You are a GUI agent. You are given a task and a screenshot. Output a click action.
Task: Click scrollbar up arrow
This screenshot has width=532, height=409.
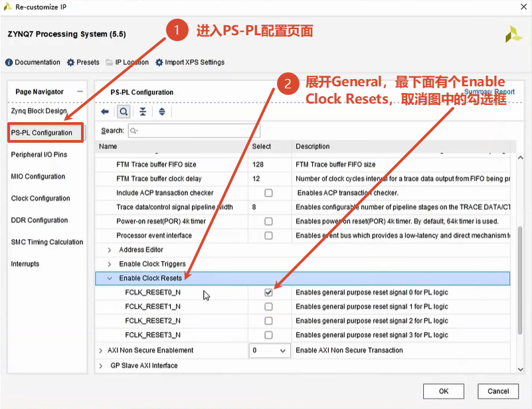(520, 158)
